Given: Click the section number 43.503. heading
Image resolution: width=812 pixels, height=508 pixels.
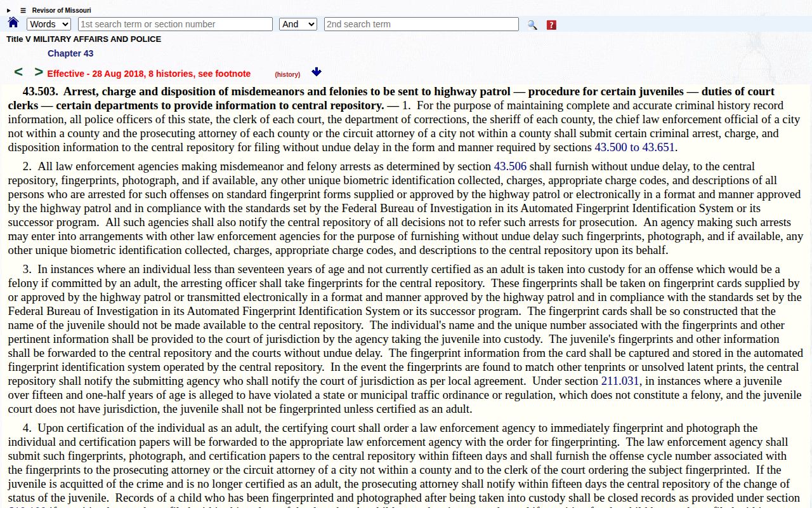Looking at the screenshot, I should coord(40,91).
